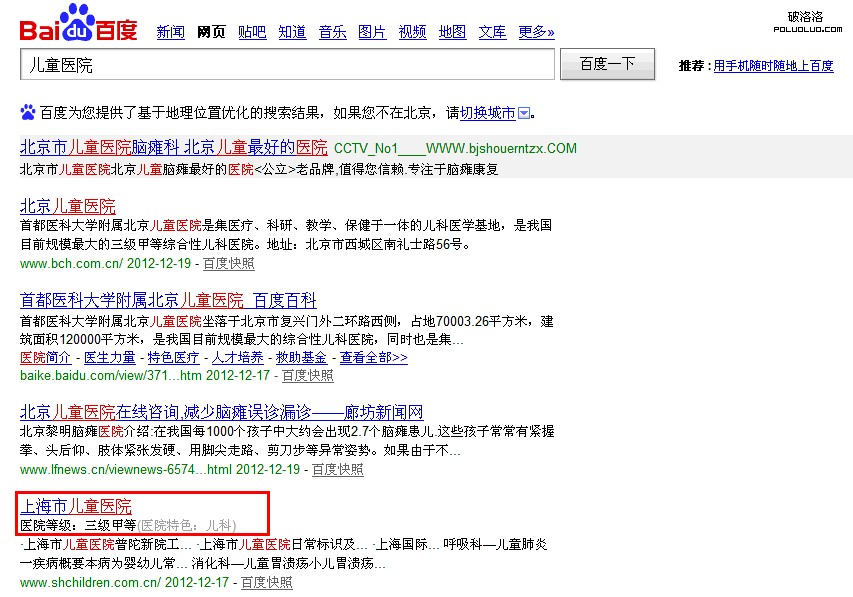Click the 百度一下 search button
Viewport: 853px width, 597px height.
point(607,64)
